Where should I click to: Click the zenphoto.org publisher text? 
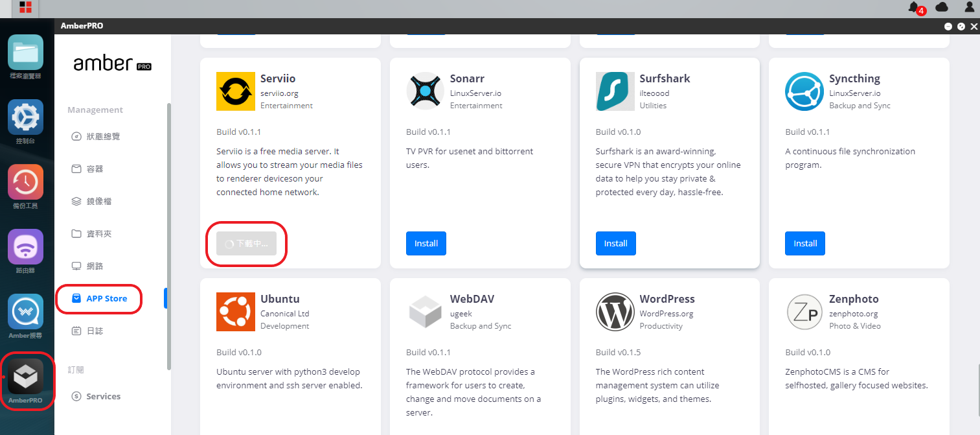point(855,313)
